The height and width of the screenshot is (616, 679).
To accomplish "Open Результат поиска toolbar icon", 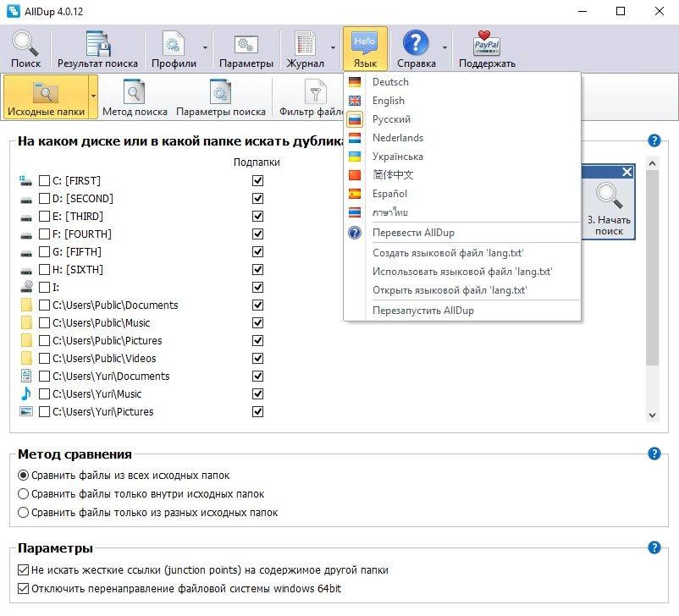I will pyautogui.click(x=97, y=43).
